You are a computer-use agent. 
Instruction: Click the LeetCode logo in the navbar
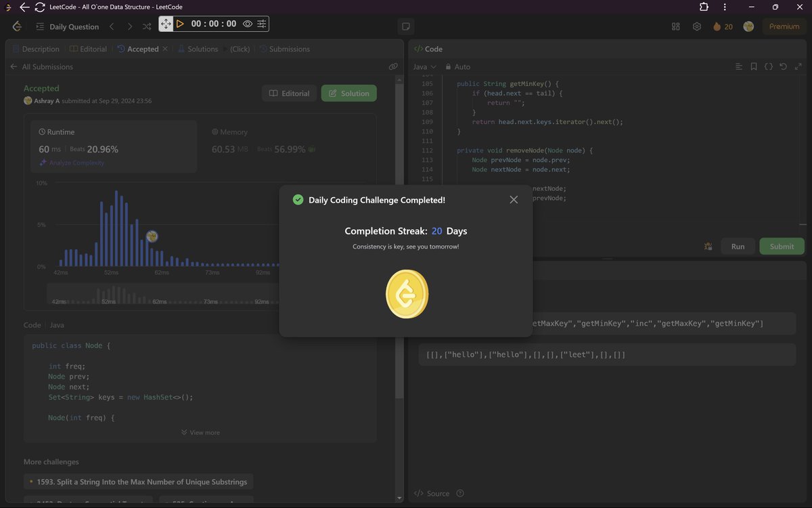coord(17,26)
